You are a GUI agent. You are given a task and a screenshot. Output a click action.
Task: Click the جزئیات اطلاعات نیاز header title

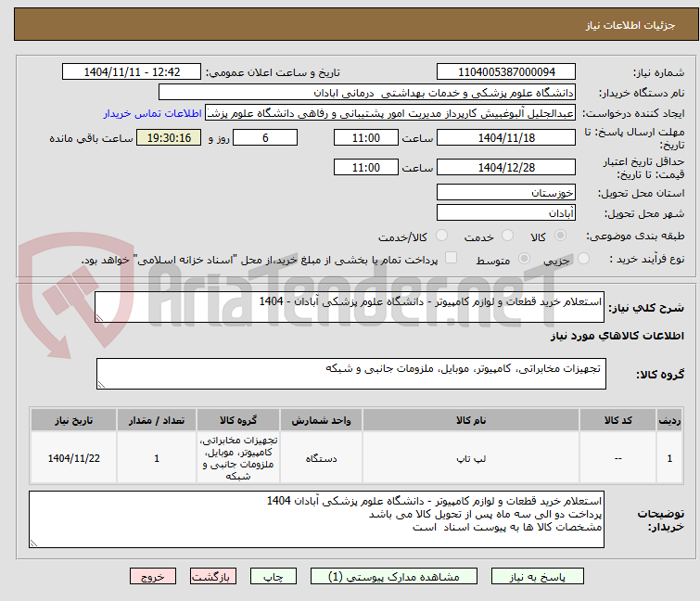pyautogui.click(x=630, y=25)
